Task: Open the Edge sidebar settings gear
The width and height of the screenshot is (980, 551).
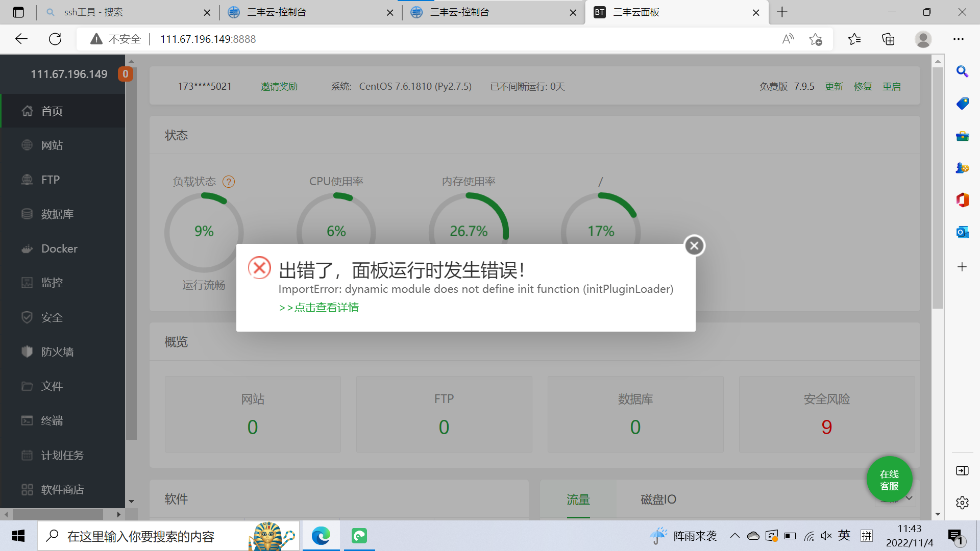Action: 962,503
